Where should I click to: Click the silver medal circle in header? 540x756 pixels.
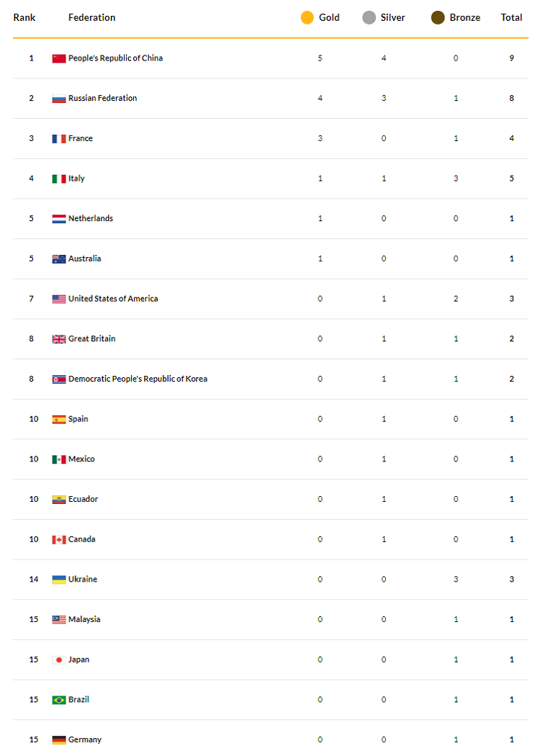pos(369,18)
